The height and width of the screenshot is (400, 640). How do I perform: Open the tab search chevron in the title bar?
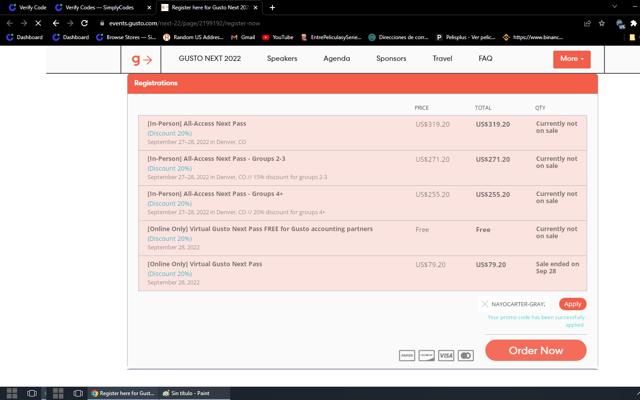coord(614,7)
